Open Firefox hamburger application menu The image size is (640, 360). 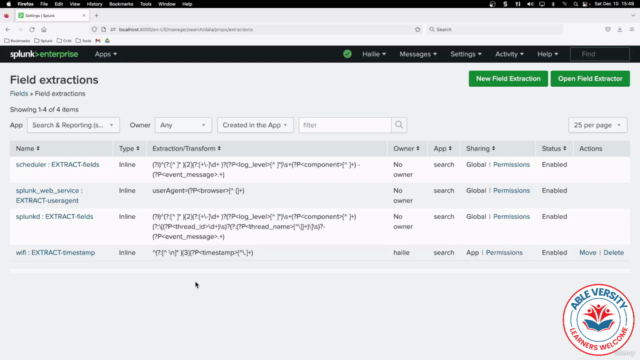(632, 29)
